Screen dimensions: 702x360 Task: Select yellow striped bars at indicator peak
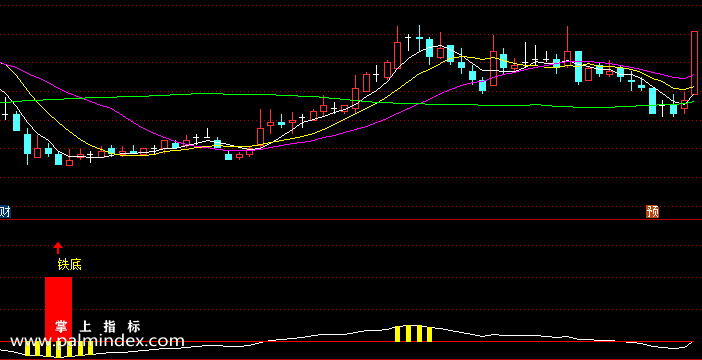(414, 334)
